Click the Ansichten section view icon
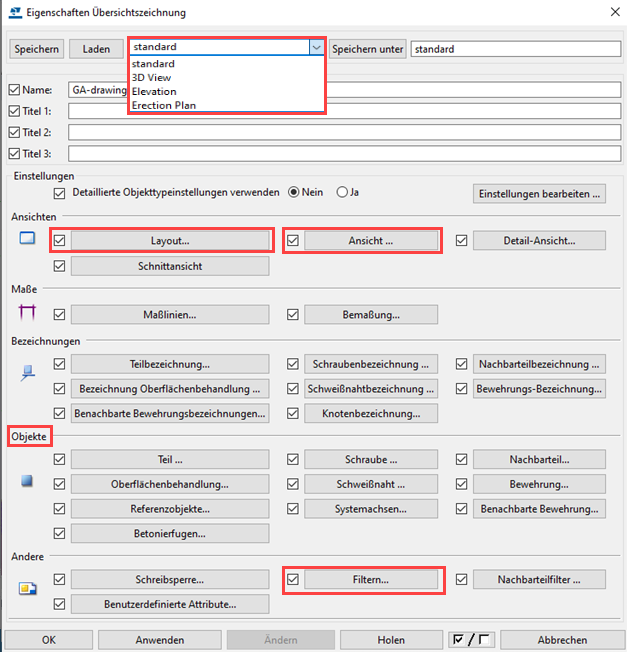627x652 pixels. 27,238
